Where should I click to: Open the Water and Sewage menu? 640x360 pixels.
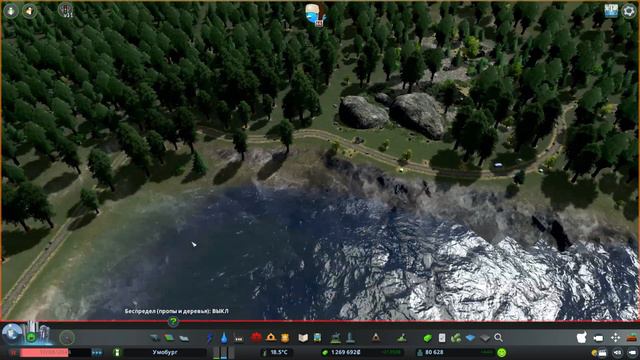[224, 338]
